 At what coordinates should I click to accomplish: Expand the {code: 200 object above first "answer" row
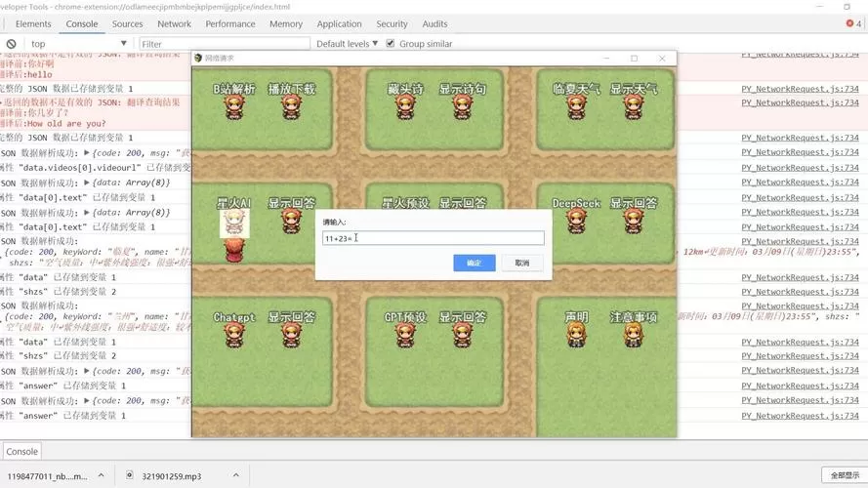(87, 371)
